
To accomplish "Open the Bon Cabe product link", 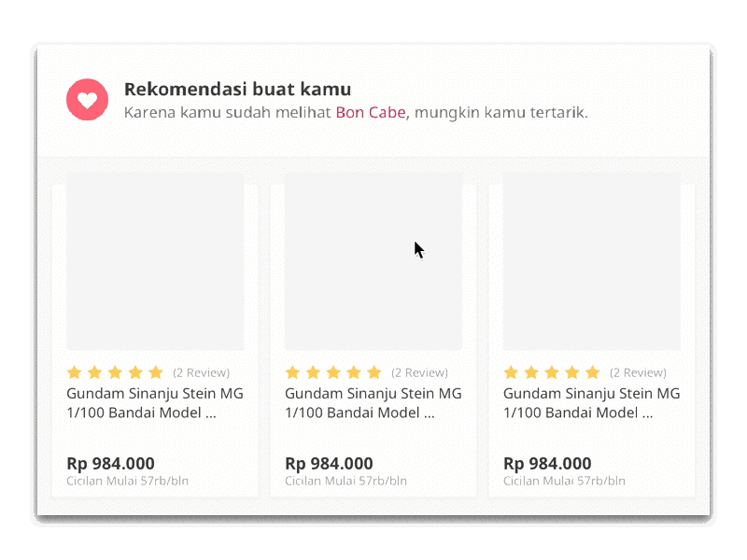I will 370,112.
